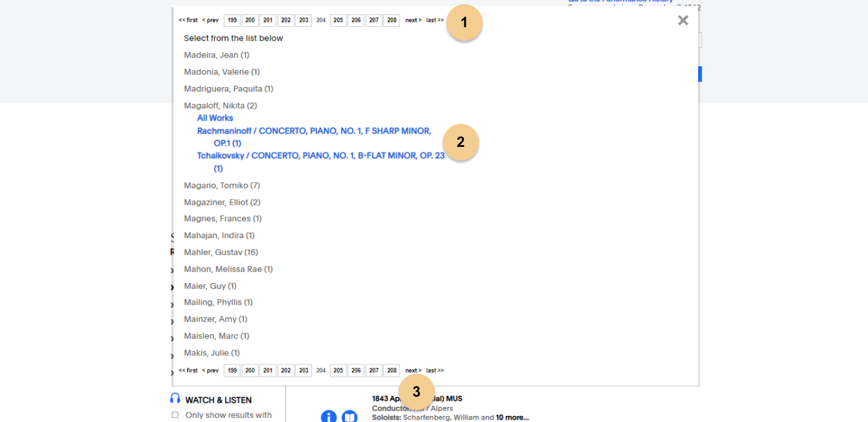The width and height of the screenshot is (868, 422).
Task: Click 'next >' in top pagination
Action: tap(413, 21)
